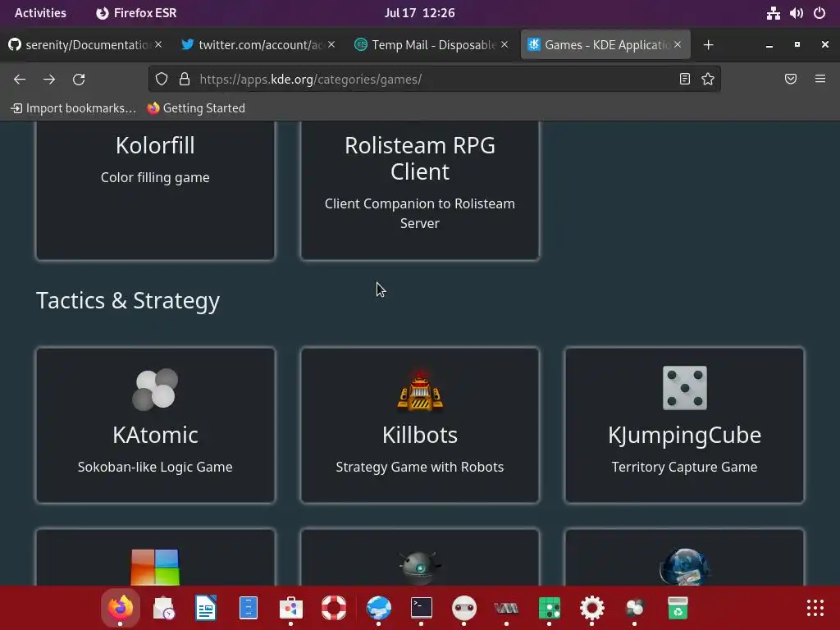Open the Firefox ESR app menu
840x630 pixels.
[x=136, y=13]
